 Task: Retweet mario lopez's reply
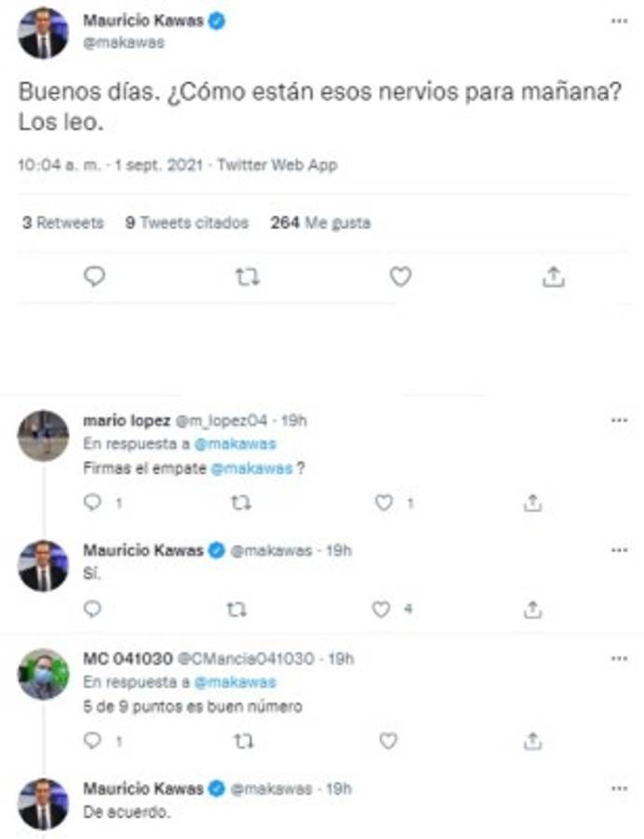(x=240, y=503)
